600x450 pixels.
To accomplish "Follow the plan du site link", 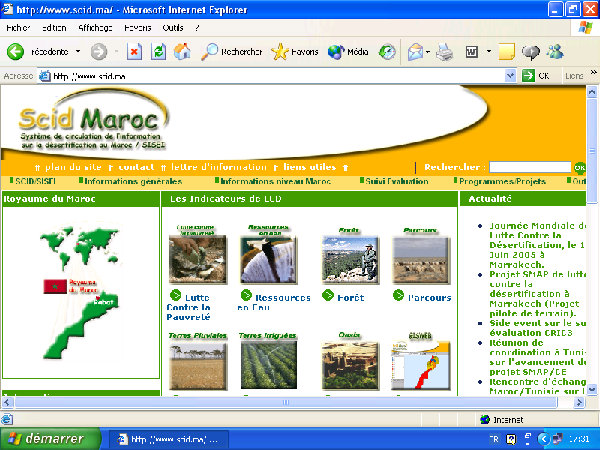I will (x=73, y=167).
